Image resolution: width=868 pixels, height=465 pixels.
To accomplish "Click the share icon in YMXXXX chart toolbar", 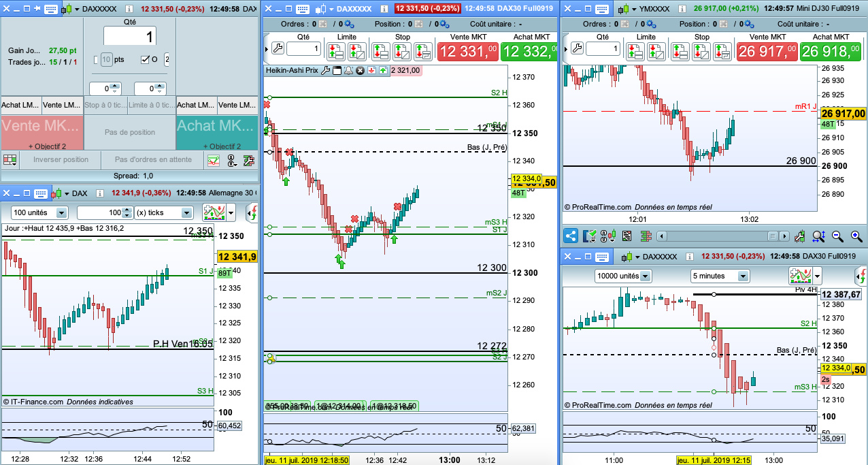I will 571,236.
